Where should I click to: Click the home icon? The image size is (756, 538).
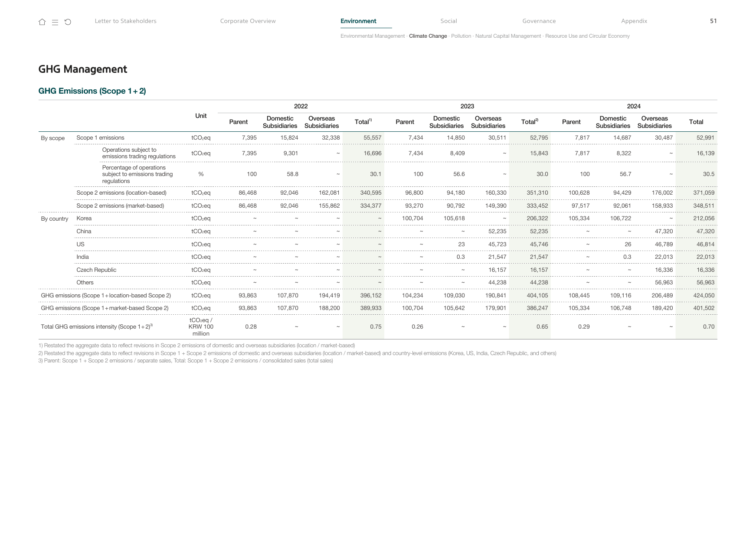point(42,22)
